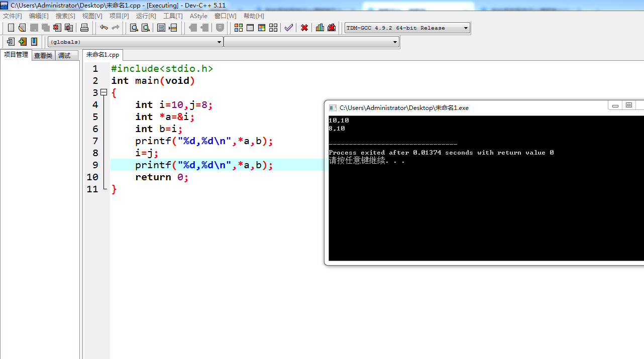Click the highlighted printf on line 9

(x=204, y=165)
